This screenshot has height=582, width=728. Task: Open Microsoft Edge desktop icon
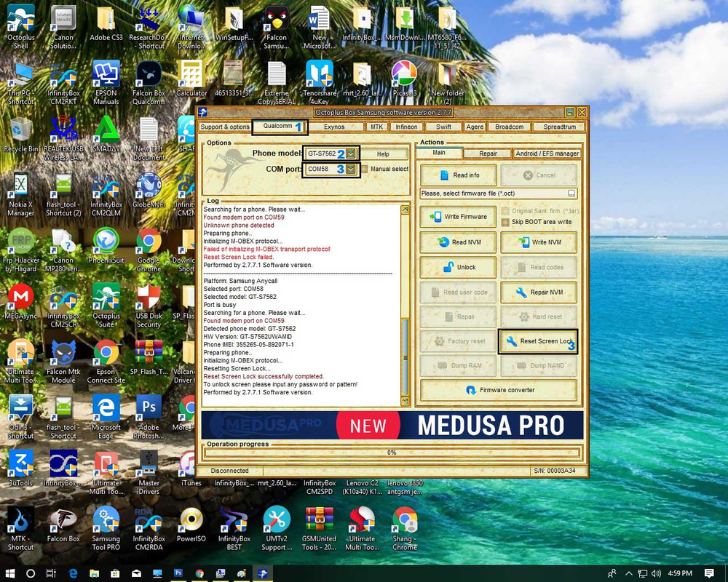(106, 417)
